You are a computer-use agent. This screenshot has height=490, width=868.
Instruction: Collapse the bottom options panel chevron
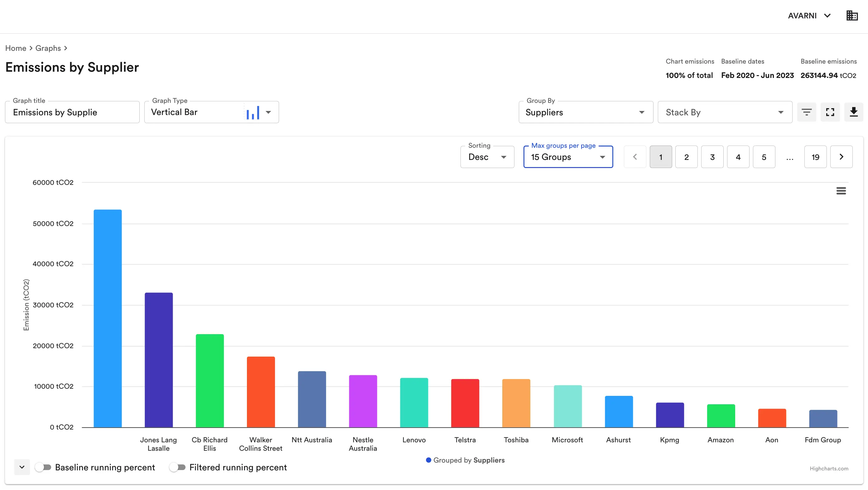(22, 467)
